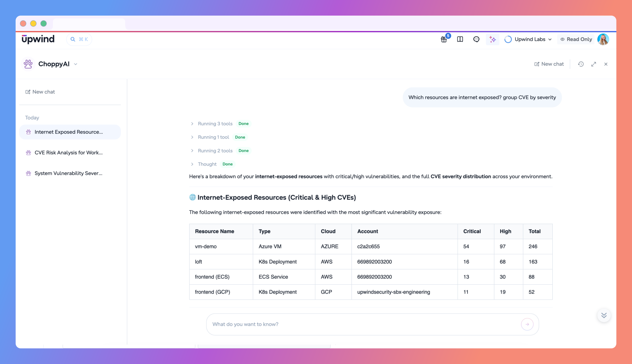Open the search box with ⌘K
The height and width of the screenshot is (364, 632).
pyautogui.click(x=79, y=39)
